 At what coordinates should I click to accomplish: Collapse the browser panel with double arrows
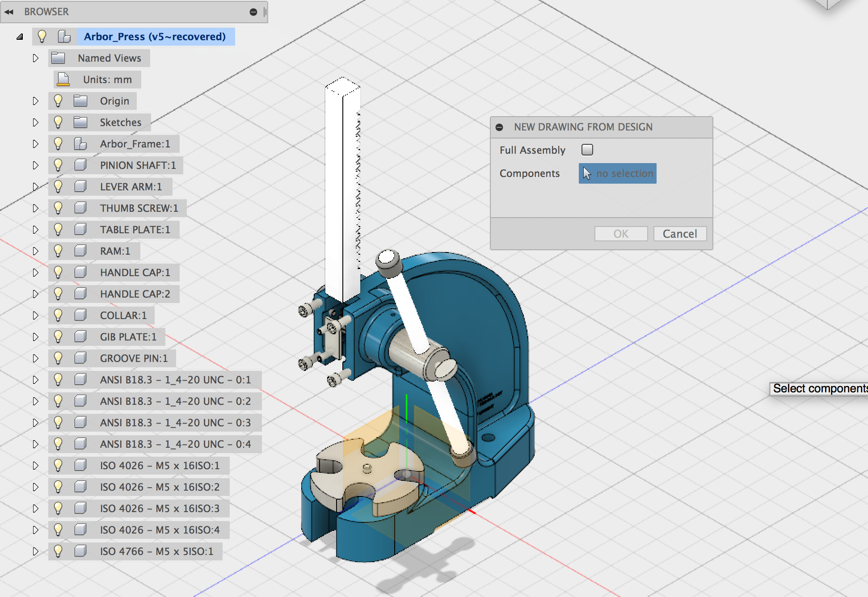coord(9,12)
